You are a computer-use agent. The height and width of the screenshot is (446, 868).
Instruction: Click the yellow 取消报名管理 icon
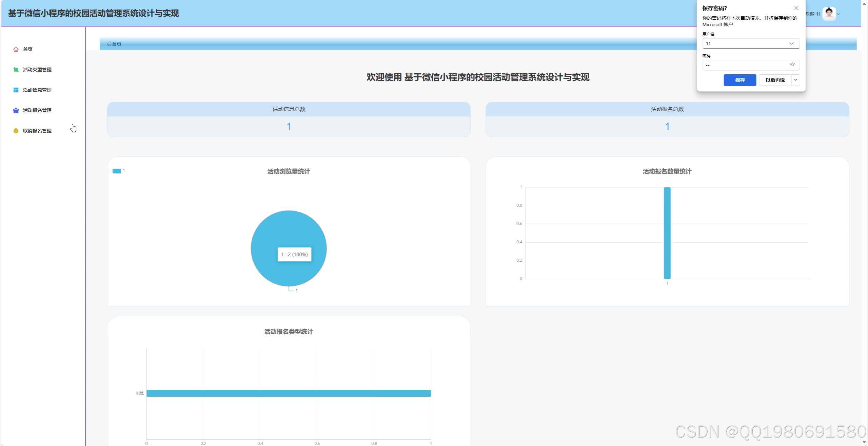pyautogui.click(x=16, y=131)
